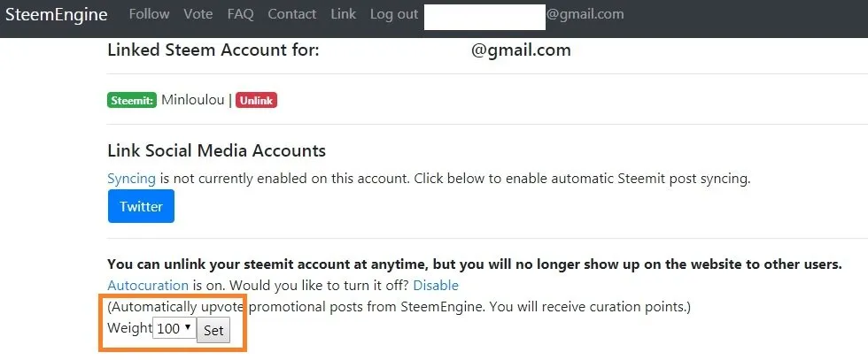Open the SteemEngine home brand link
868x360 pixels.
pyautogui.click(x=56, y=14)
